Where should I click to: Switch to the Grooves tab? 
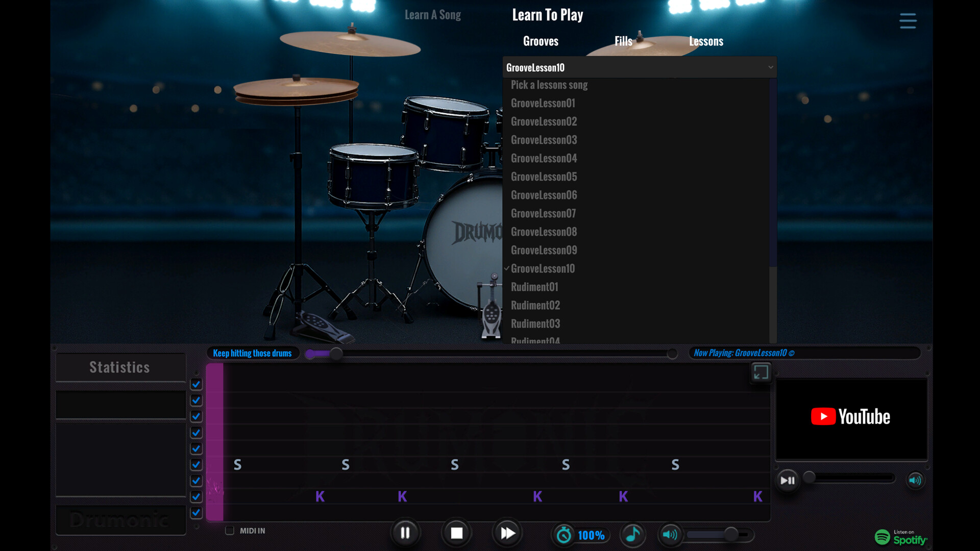541,41
